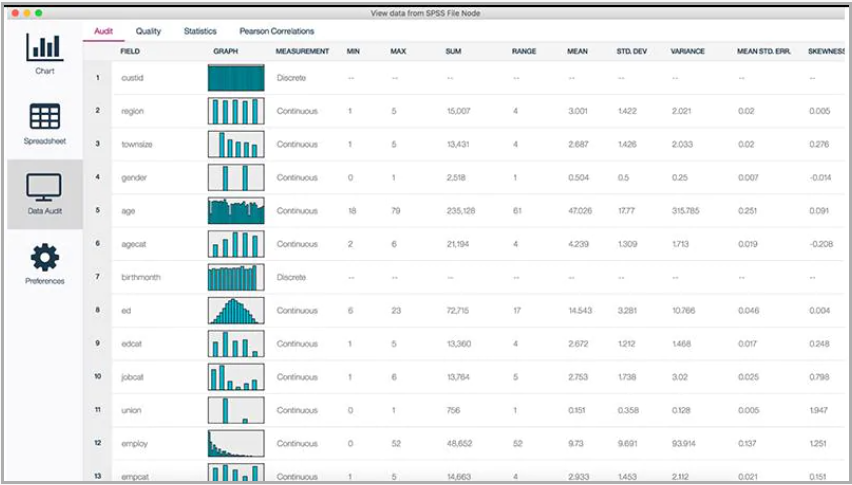
Task: Click the RANGE column header
Action: (x=524, y=51)
